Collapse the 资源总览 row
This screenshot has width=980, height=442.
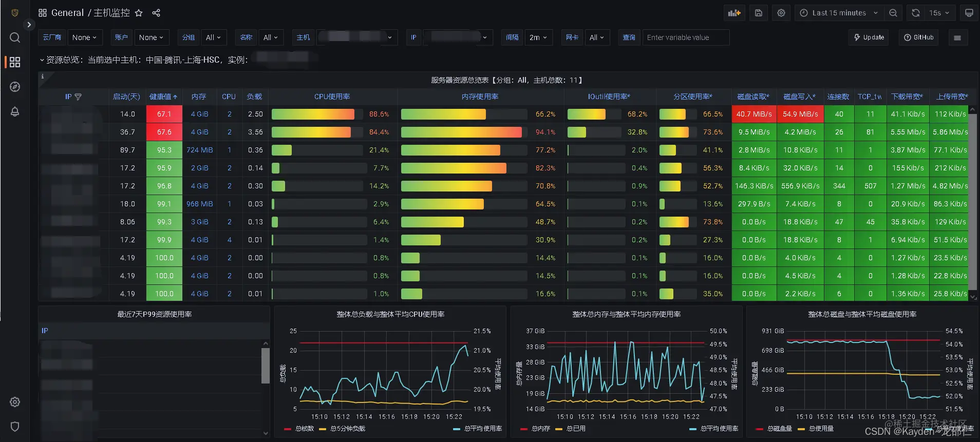click(x=42, y=60)
